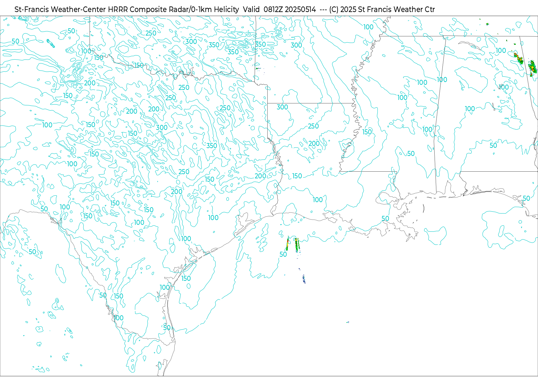Click the small blue radar echo offshore

click(x=304, y=279)
